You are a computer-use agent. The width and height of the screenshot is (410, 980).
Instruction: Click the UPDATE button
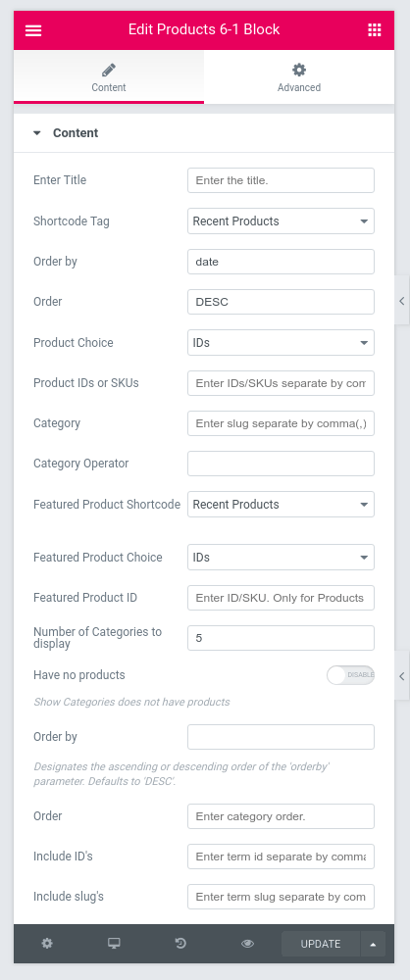pos(321,944)
